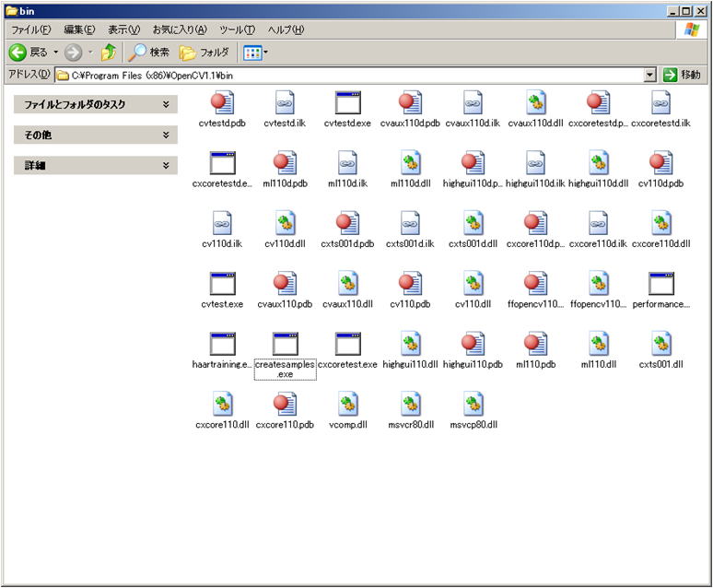Select the cv110d.dll file icon
Screen dimensions: 713x588
[285, 223]
